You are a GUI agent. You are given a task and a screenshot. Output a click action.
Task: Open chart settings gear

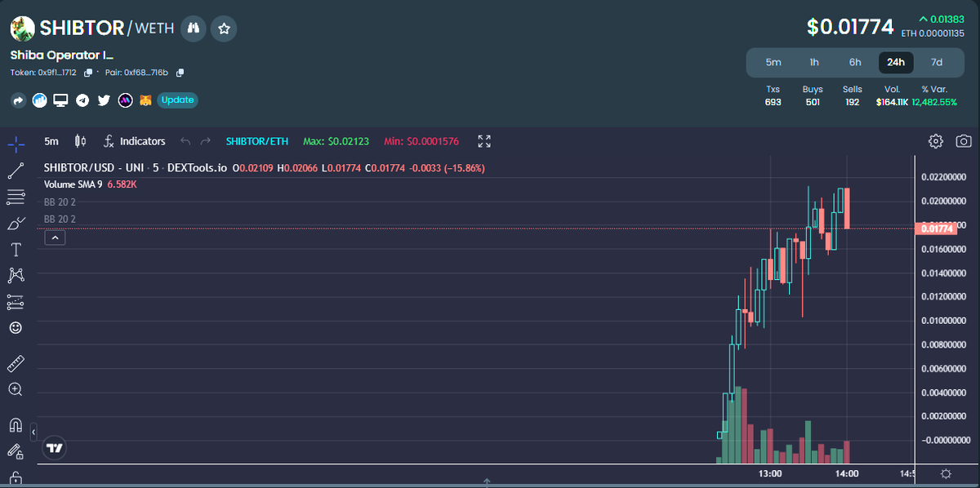pos(936,141)
